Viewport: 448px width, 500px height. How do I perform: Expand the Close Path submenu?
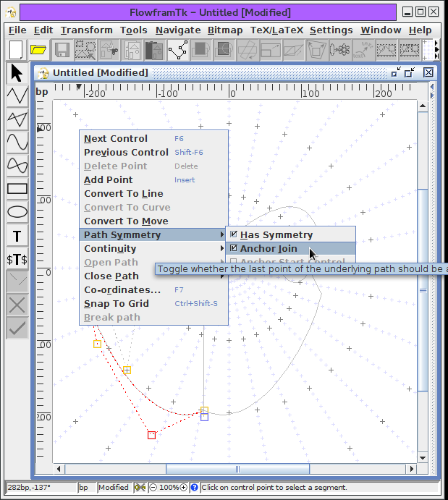(x=154, y=276)
